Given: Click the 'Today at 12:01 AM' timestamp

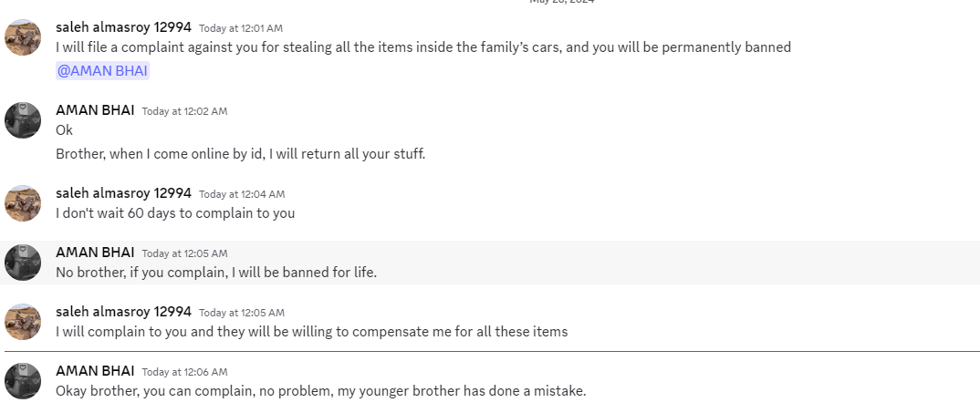Looking at the screenshot, I should tap(241, 28).
